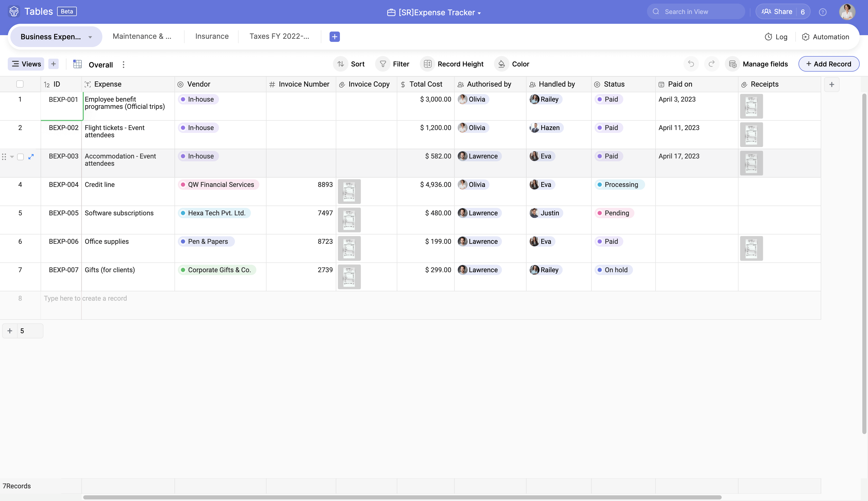Check the row BEXP-003 checkbox
This screenshot has width=868, height=501.
click(21, 157)
